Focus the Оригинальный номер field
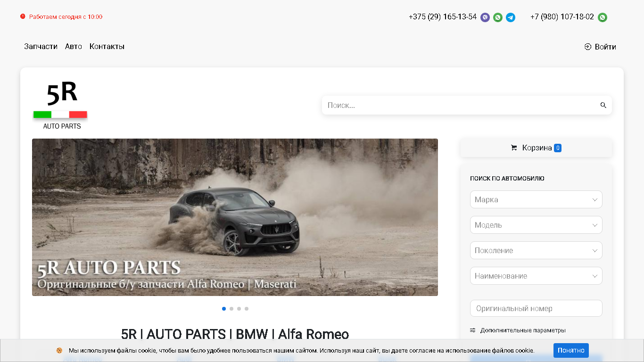This screenshot has width=644, height=362. click(x=536, y=308)
